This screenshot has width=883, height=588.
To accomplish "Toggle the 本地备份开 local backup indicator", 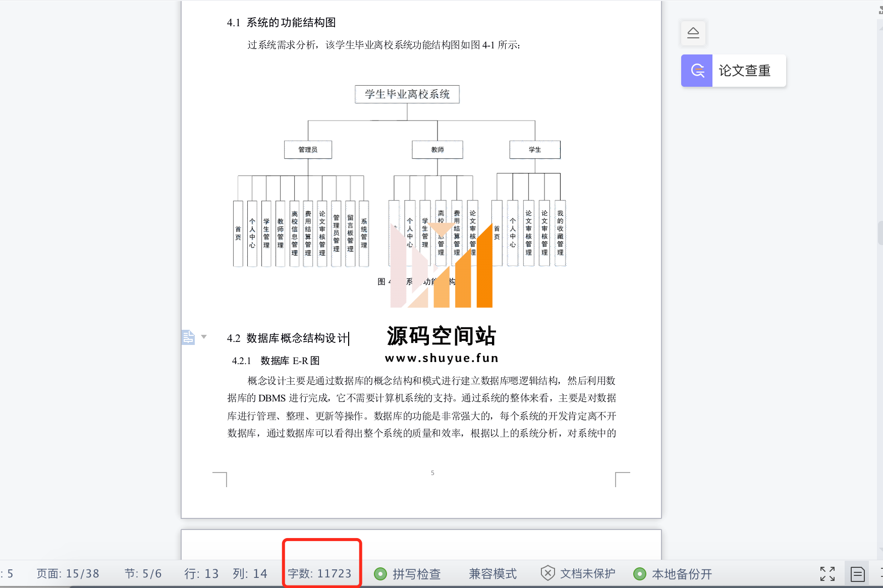I will click(x=673, y=574).
